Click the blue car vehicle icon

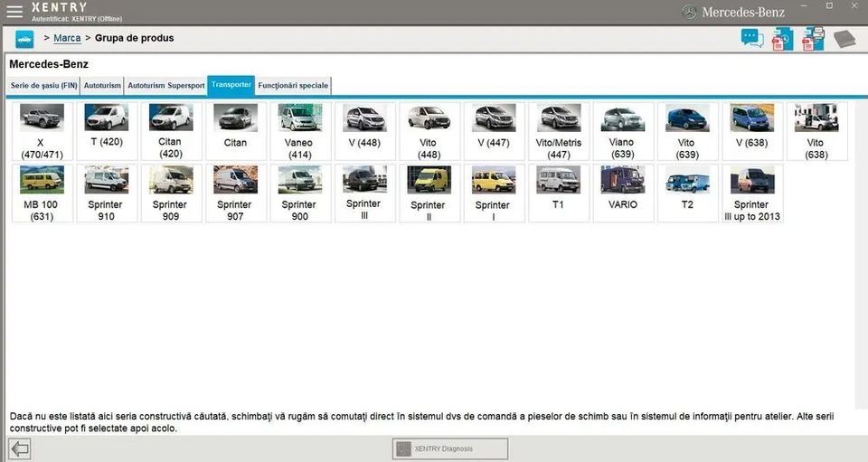(x=24, y=39)
